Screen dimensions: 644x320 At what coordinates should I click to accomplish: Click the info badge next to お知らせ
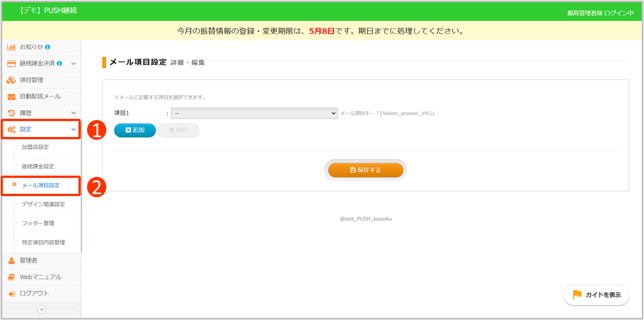[x=48, y=47]
